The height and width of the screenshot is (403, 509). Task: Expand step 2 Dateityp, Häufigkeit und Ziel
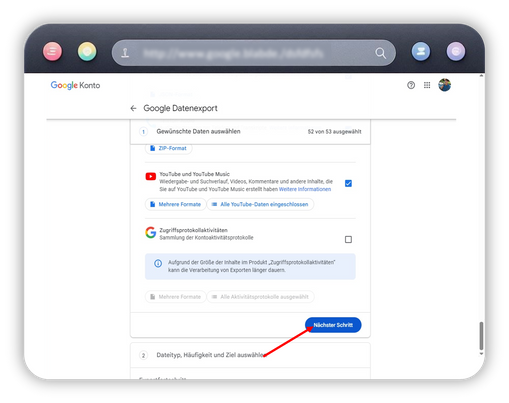250,355
